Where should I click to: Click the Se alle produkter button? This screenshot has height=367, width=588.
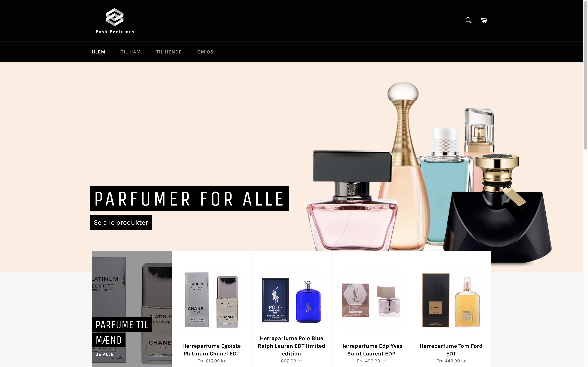[121, 222]
